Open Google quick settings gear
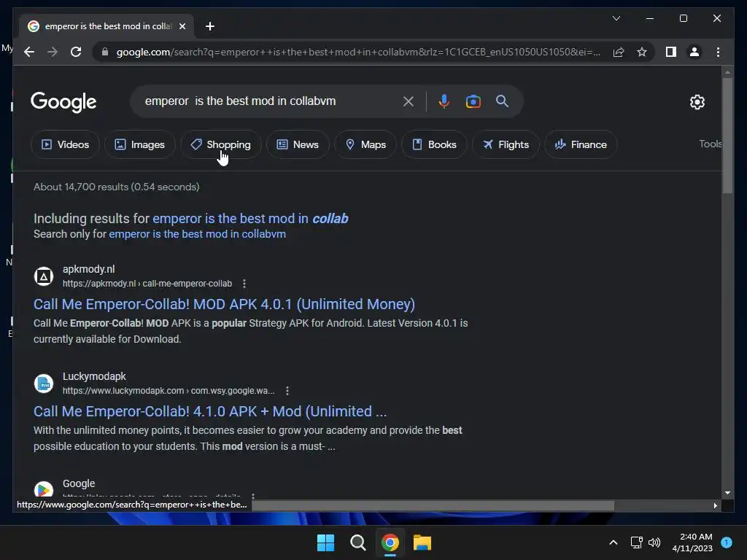The width and height of the screenshot is (747, 560). pyautogui.click(x=697, y=102)
